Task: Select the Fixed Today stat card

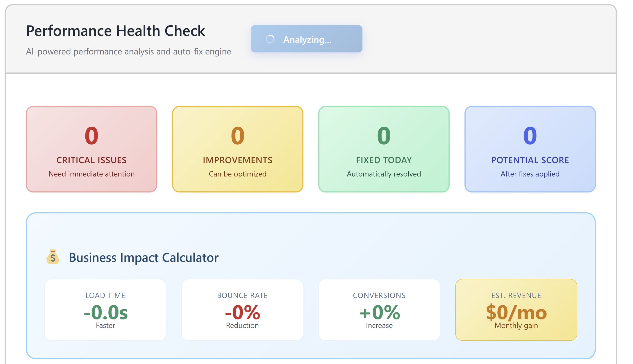Action: click(384, 149)
